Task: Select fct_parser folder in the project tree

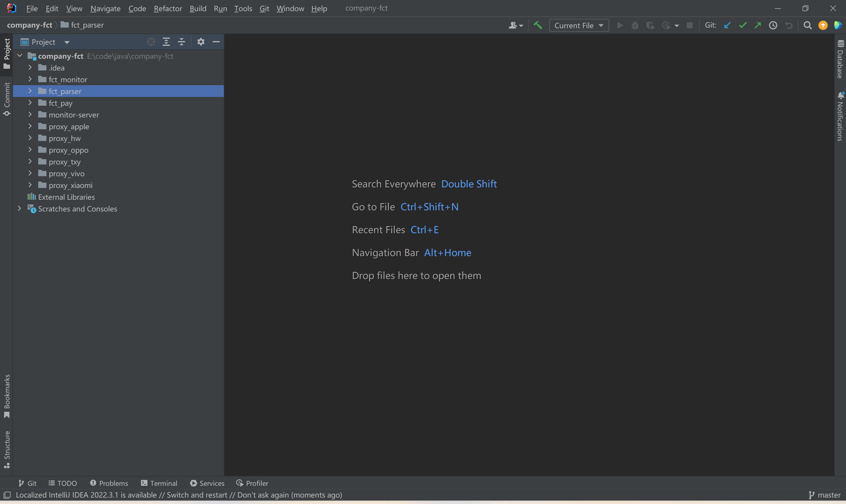Action: click(65, 91)
